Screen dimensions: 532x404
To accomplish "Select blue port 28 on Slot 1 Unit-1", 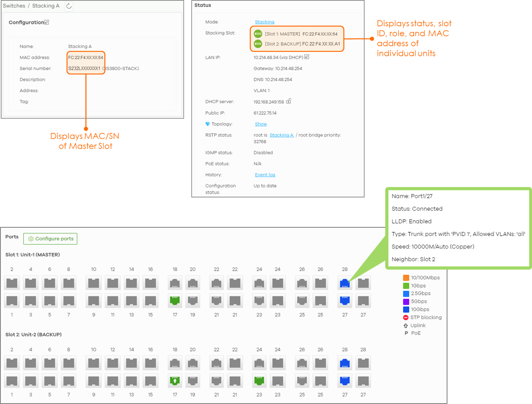I will click(345, 284).
